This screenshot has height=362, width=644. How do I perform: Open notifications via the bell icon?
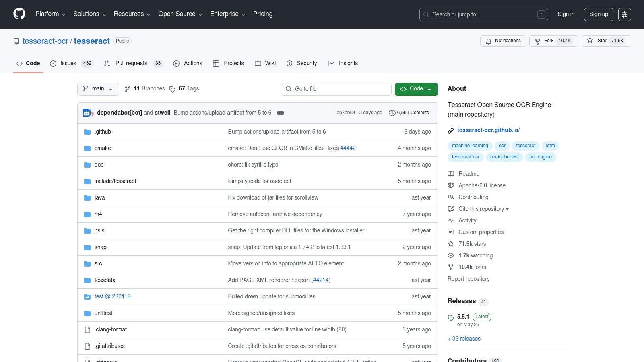pyautogui.click(x=489, y=41)
